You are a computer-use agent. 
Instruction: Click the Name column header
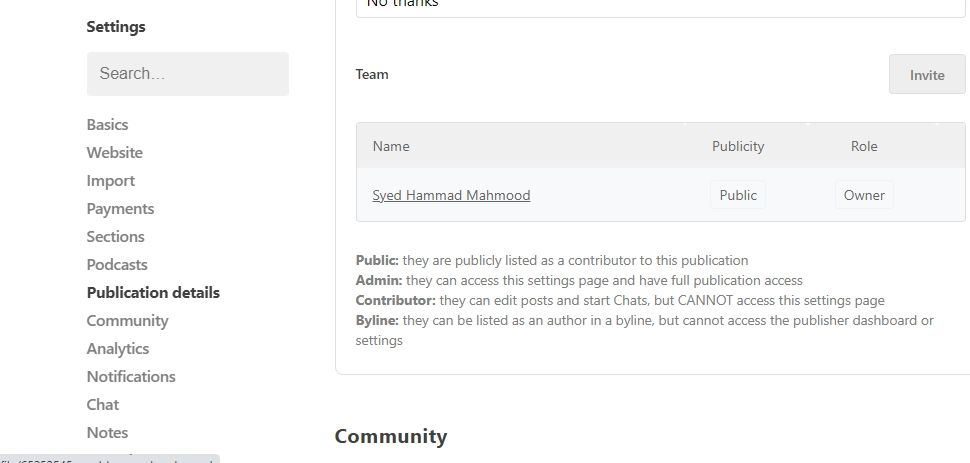click(391, 146)
